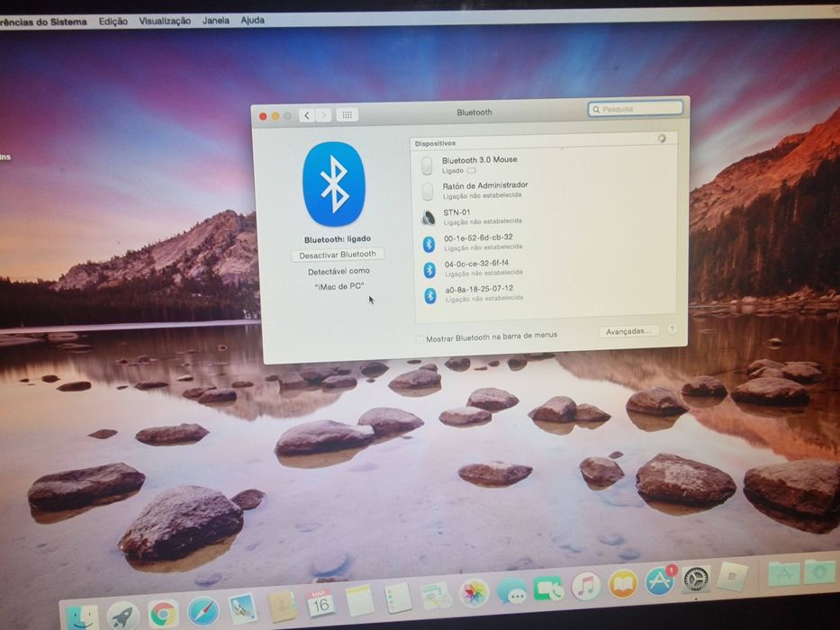The image size is (840, 630).
Task: Open the Ajuda menu
Action: pyautogui.click(x=252, y=20)
